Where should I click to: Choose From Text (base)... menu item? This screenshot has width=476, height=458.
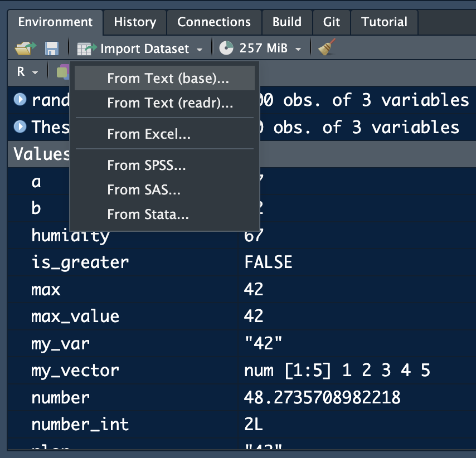(x=168, y=79)
